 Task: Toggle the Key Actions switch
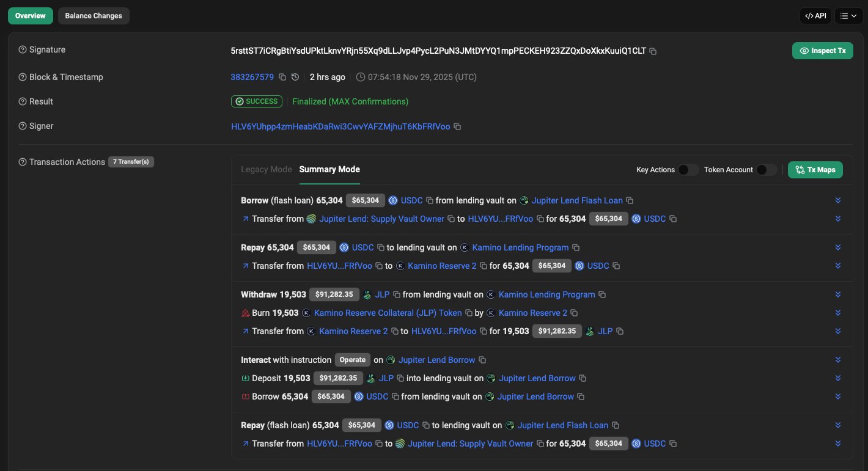coord(688,170)
